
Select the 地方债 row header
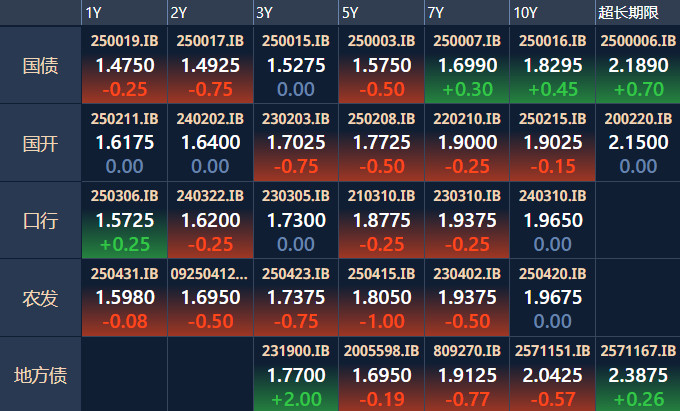point(40,375)
